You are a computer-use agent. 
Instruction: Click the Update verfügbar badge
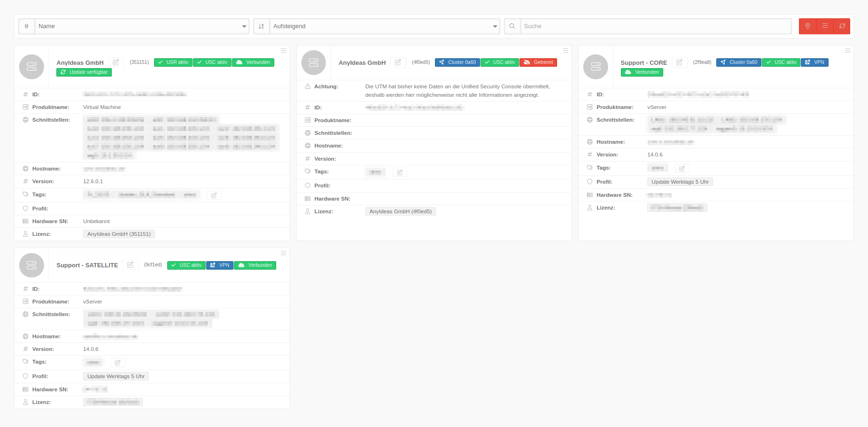[x=84, y=72]
